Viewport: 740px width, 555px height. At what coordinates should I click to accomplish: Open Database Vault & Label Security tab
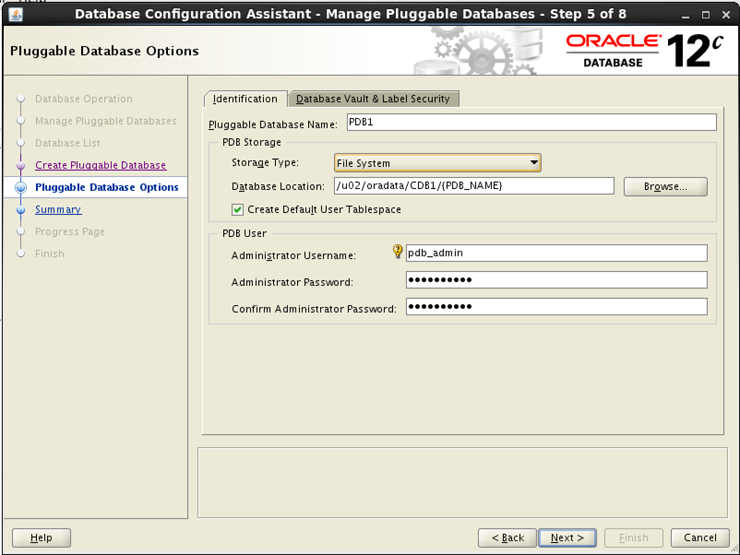coord(373,99)
